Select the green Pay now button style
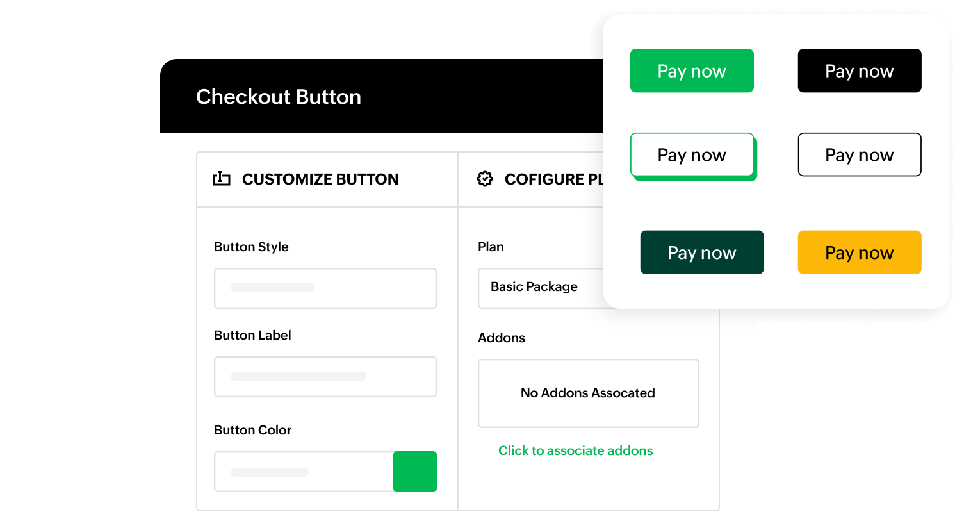This screenshot has height=528, width=980. pyautogui.click(x=692, y=70)
